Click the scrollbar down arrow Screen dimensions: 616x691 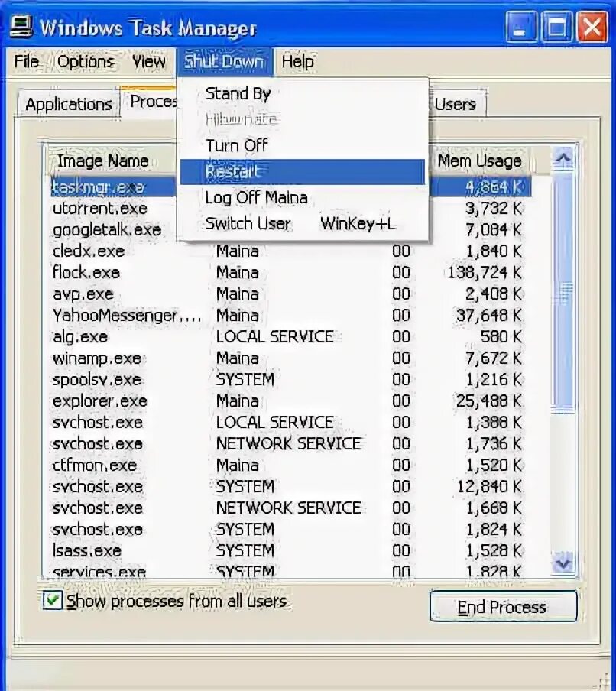pyautogui.click(x=563, y=563)
